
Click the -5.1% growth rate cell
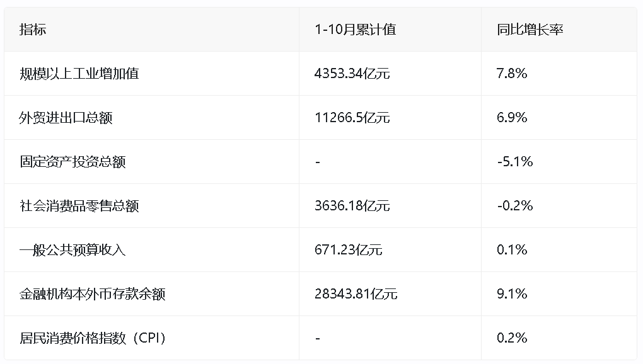pos(514,162)
